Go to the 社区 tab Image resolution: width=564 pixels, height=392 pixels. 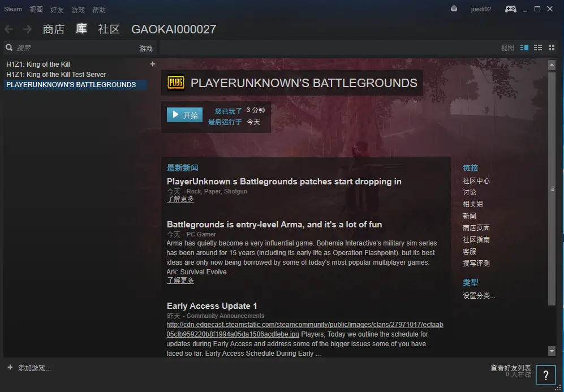pyautogui.click(x=109, y=29)
